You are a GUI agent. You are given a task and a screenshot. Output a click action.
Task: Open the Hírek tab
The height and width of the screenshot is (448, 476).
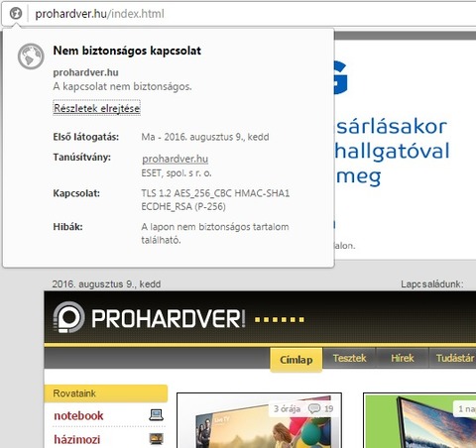pos(403,358)
